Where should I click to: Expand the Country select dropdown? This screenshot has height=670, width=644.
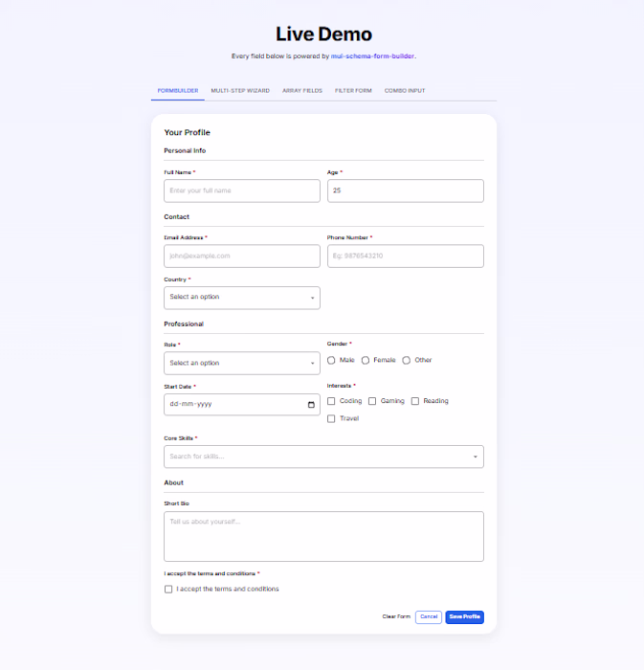tap(242, 298)
